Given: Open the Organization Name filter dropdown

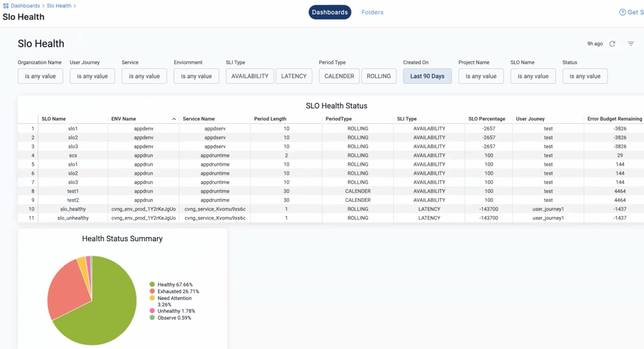Looking at the screenshot, I should tap(40, 76).
